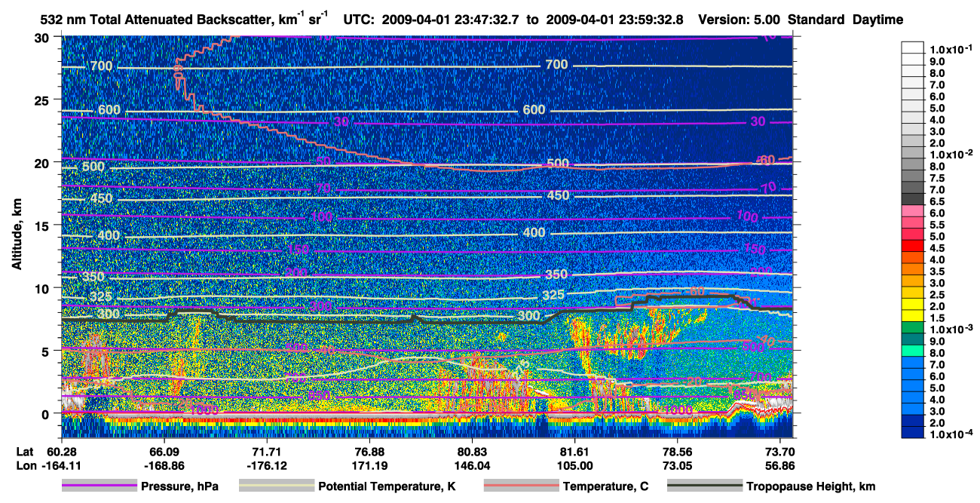This screenshot has width=980, height=503.
Task: Click the 'Lon' row label below the plot
Action: point(25,465)
